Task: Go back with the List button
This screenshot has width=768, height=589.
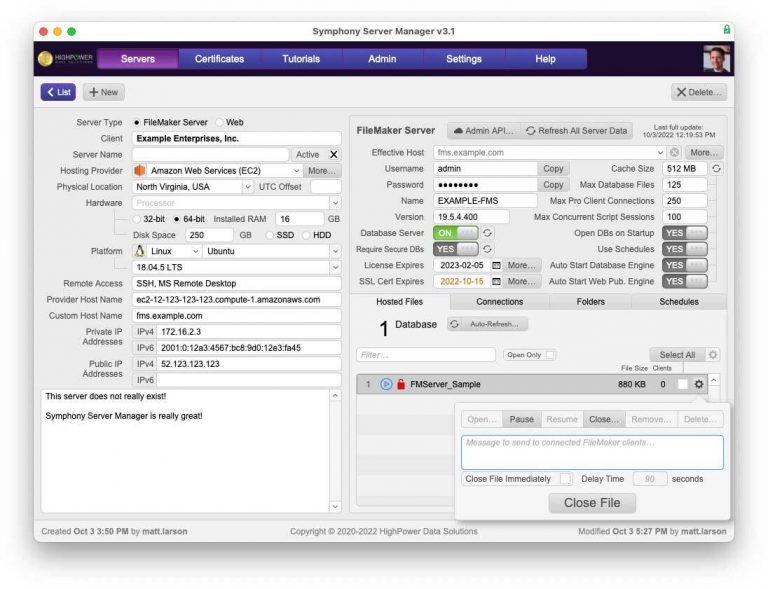Action: click(58, 92)
